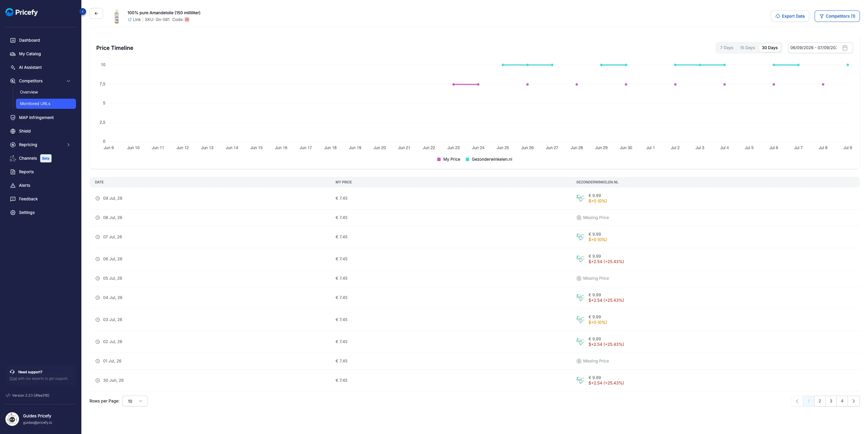Viewport: 868px width, 434px height.
Task: Toggle My Price series in chart legend
Action: click(449, 159)
